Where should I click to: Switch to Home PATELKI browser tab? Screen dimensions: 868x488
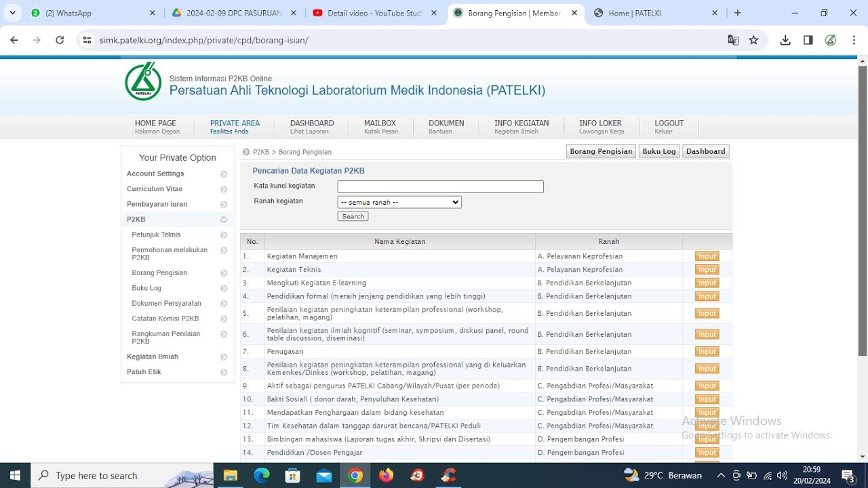(x=656, y=13)
